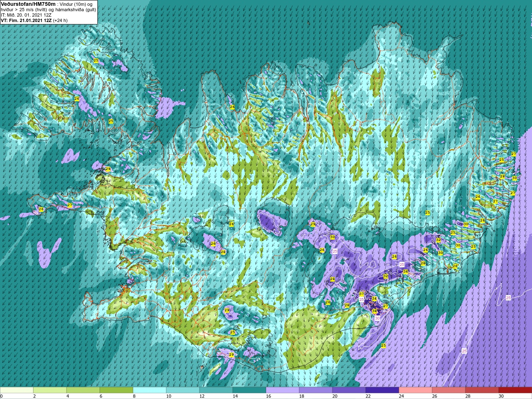
Task: Click the yellow gust label '34' on the map
Action: [x=374, y=299]
